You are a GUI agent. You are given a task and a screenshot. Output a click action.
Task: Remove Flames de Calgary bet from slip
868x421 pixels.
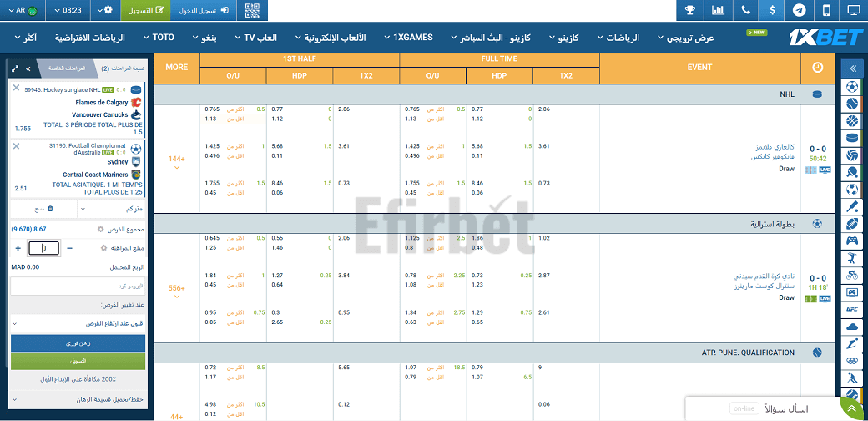(x=16, y=88)
